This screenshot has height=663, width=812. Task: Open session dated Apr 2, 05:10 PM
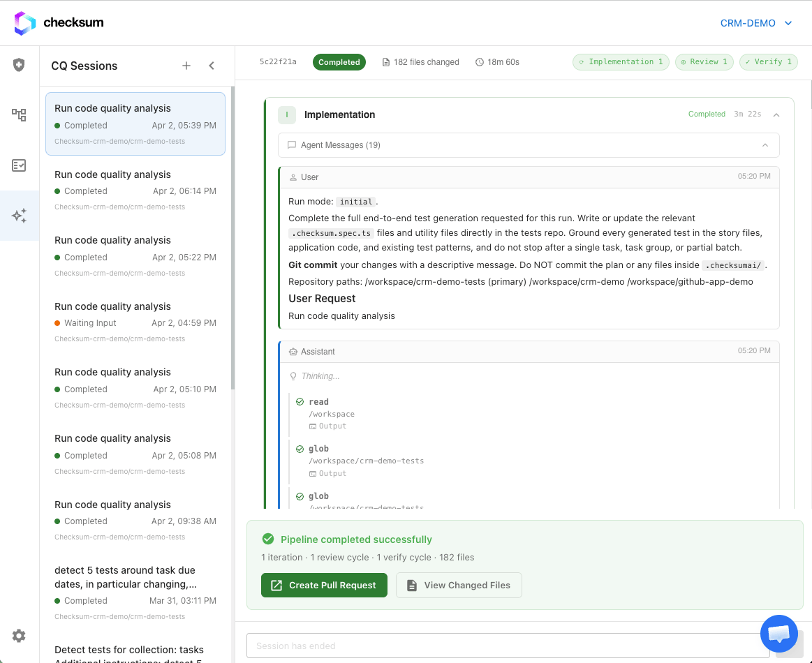pyautogui.click(x=135, y=388)
